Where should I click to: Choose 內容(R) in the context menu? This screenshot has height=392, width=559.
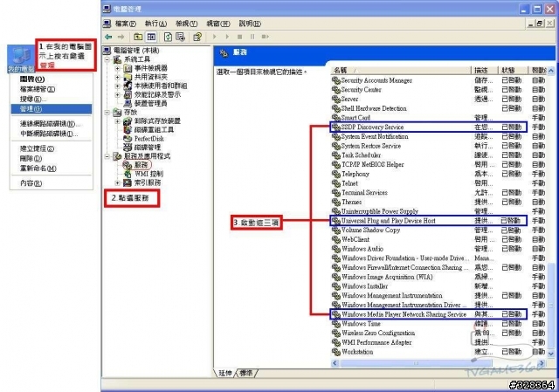tap(51, 183)
